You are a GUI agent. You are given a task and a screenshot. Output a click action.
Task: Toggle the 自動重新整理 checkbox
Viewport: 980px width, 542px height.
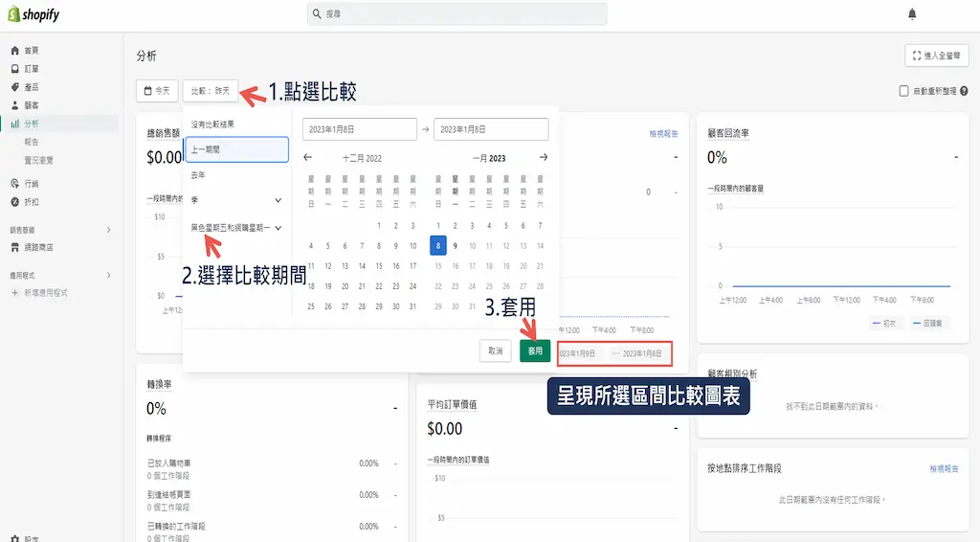tap(903, 91)
